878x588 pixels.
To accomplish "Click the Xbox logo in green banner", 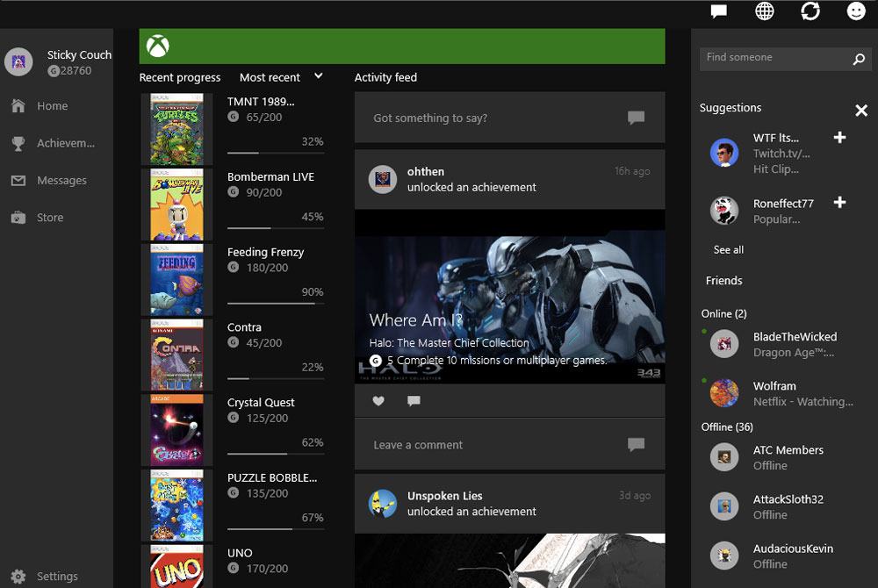I will (158, 47).
